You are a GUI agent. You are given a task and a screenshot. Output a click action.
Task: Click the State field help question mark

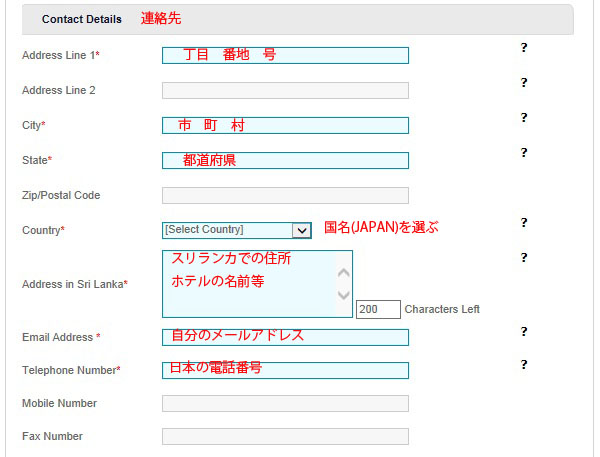pos(524,153)
